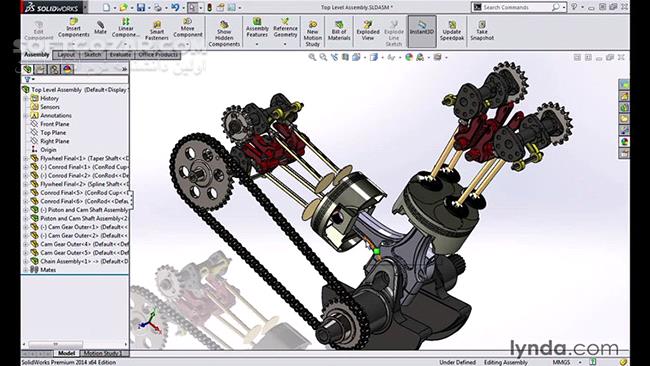
Task: Click Bill of Materials tool
Action: [x=339, y=30]
